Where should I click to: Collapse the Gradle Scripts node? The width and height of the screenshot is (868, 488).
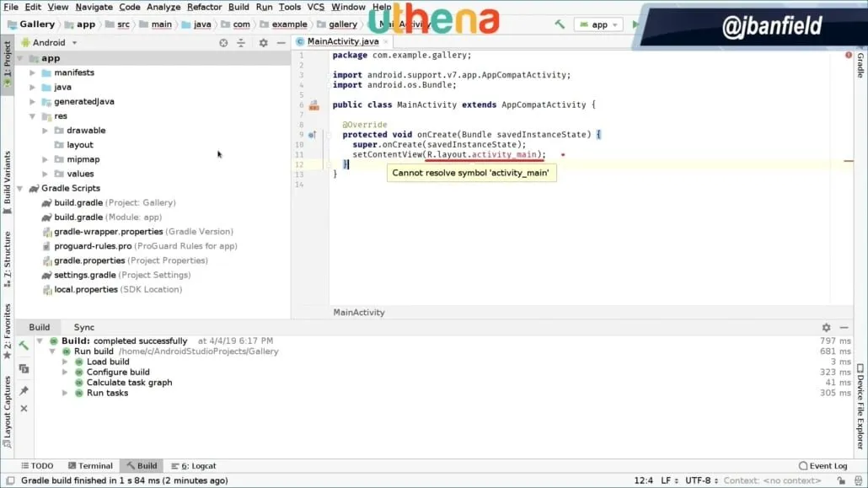tap(20, 188)
